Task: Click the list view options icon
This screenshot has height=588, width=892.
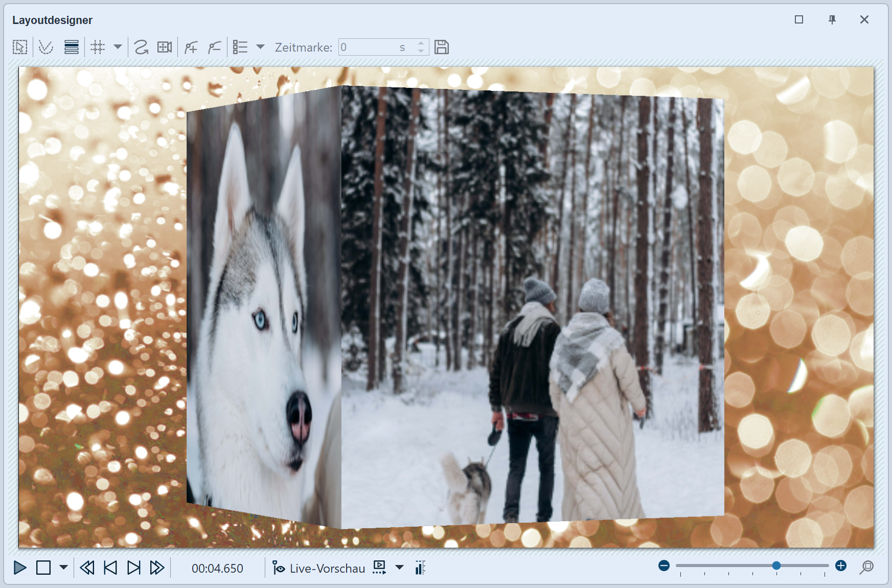Action: (x=240, y=48)
